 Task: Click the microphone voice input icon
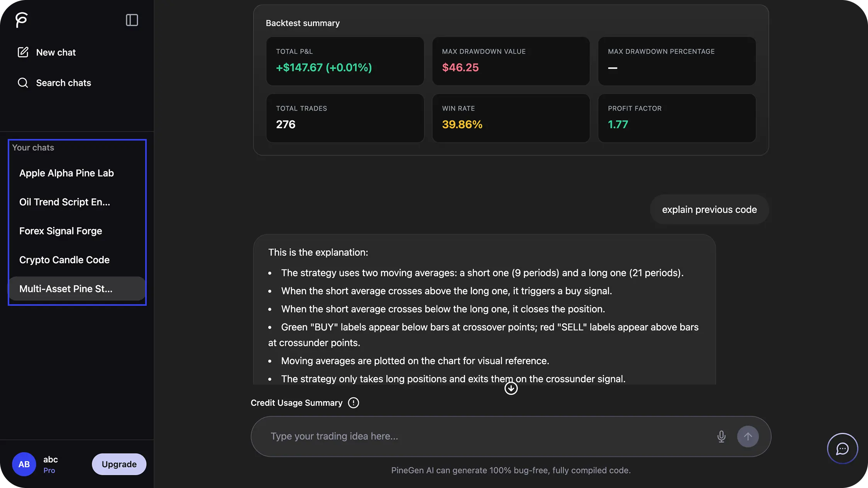click(x=721, y=436)
